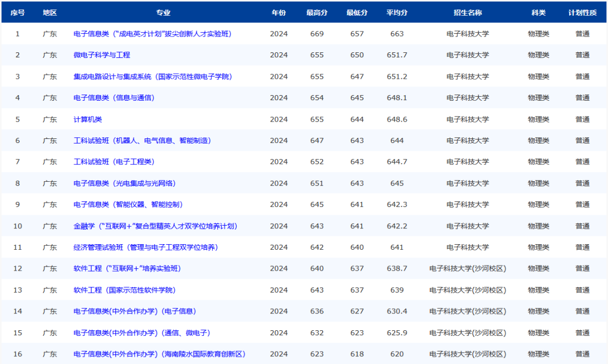Screen dimensions: 608x364
Task: Select 广东 in the row numbered 7
Action: click(50, 161)
